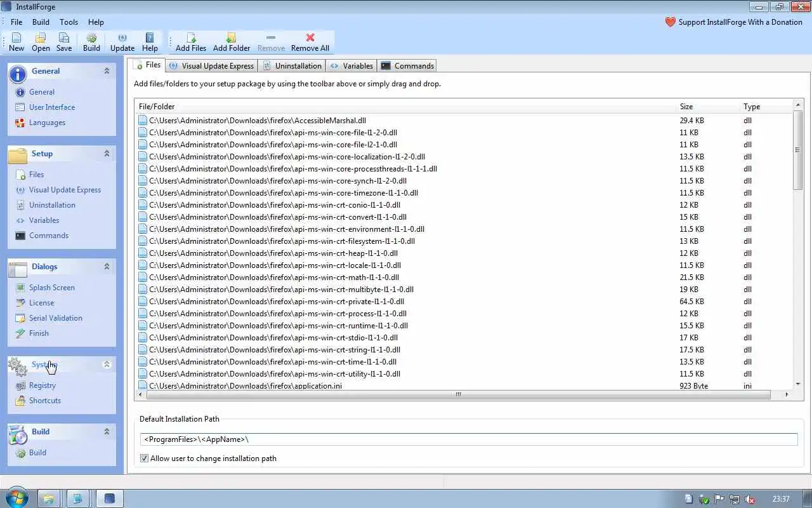Image resolution: width=812 pixels, height=508 pixels.
Task: Collapse the System sidebar section
Action: [x=107, y=364]
